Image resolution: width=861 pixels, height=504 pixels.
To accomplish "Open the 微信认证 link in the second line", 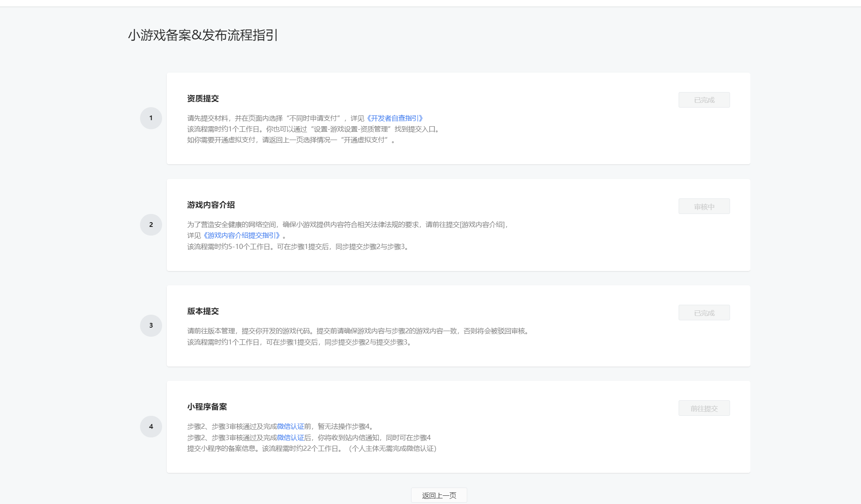I will (290, 438).
